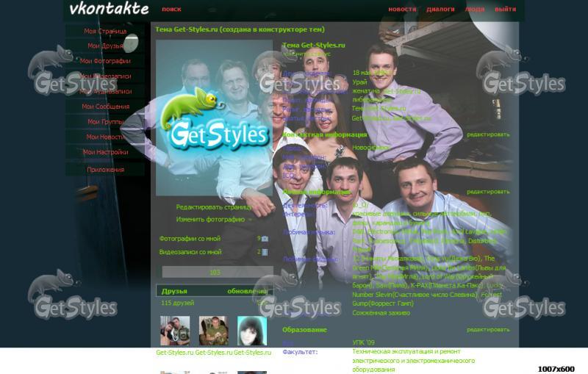Open the second friend's avatar thumbnail
Image resolution: width=588 pixels, height=374 pixels.
(x=213, y=331)
